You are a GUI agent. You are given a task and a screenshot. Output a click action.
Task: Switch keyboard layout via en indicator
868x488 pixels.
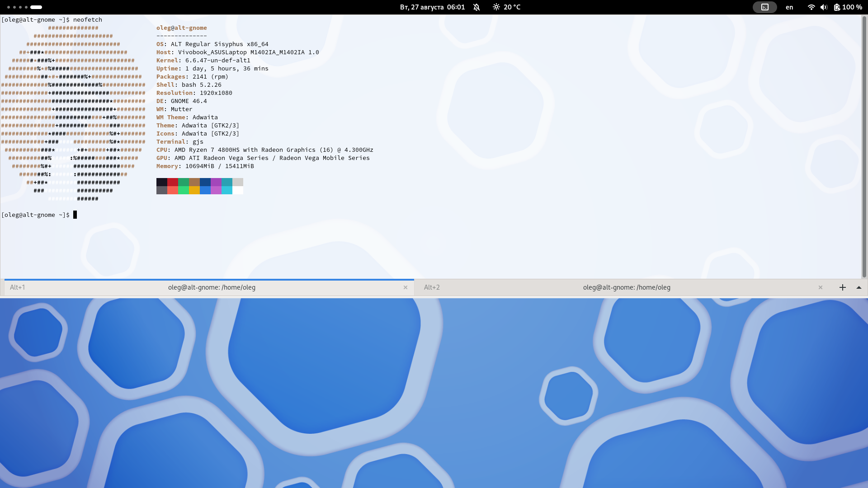[x=789, y=7]
